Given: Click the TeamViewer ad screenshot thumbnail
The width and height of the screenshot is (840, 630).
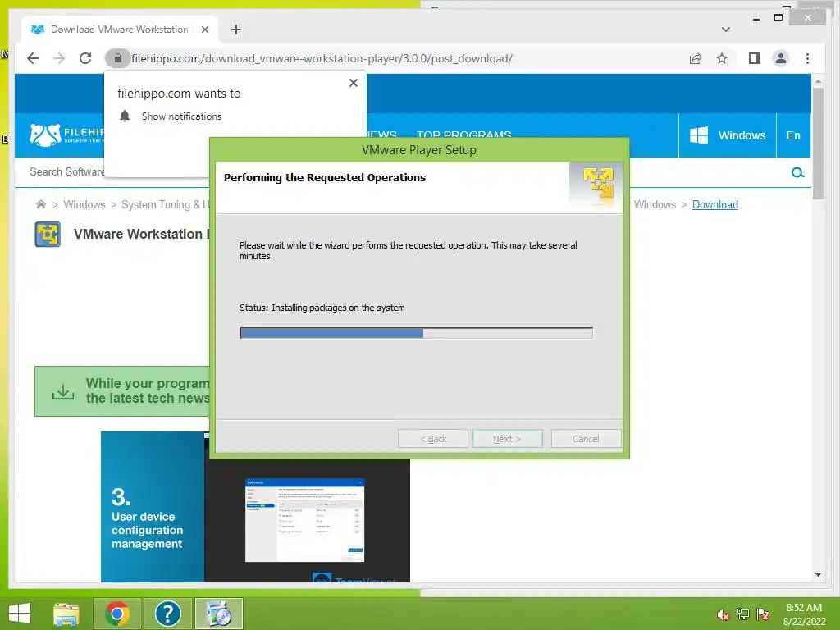Looking at the screenshot, I should click(305, 520).
